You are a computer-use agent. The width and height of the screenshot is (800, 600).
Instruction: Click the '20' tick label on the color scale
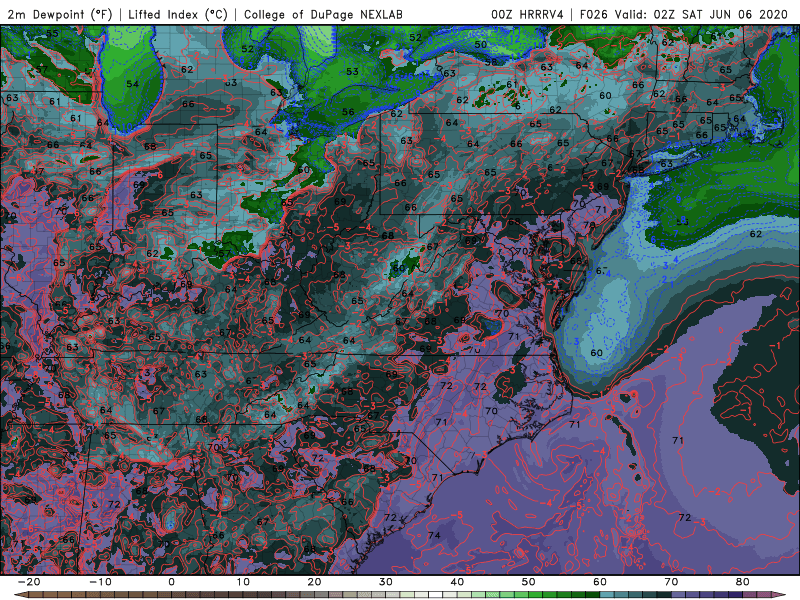tap(314, 582)
